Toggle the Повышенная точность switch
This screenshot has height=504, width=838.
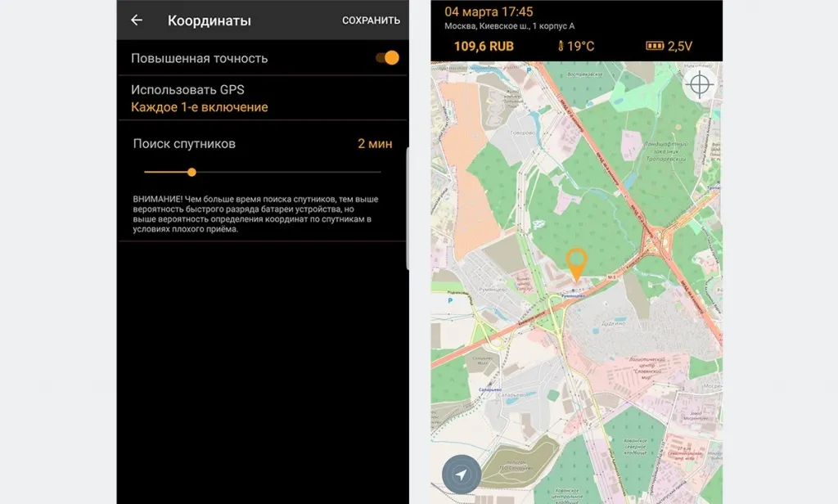(x=387, y=58)
